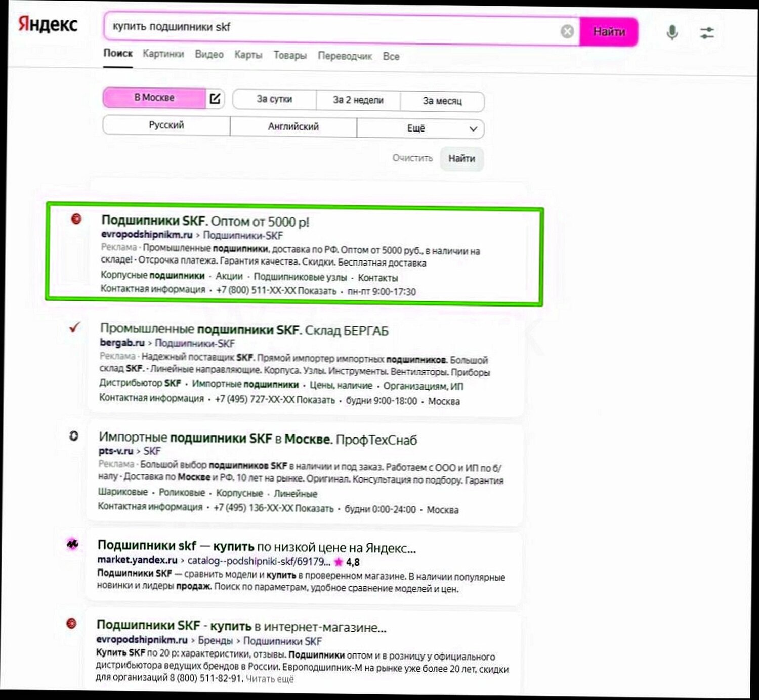
Task: Open the SKF breadcrumb under pts-v.ru
Action: point(152,451)
